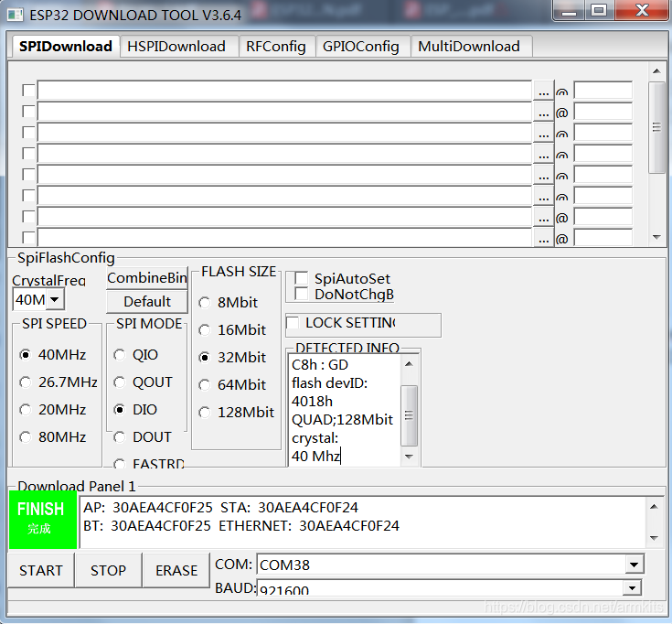Viewport: 672px width, 624px height.
Task: Toggle the LOCK SETTINGS checkbox
Action: coord(293,322)
